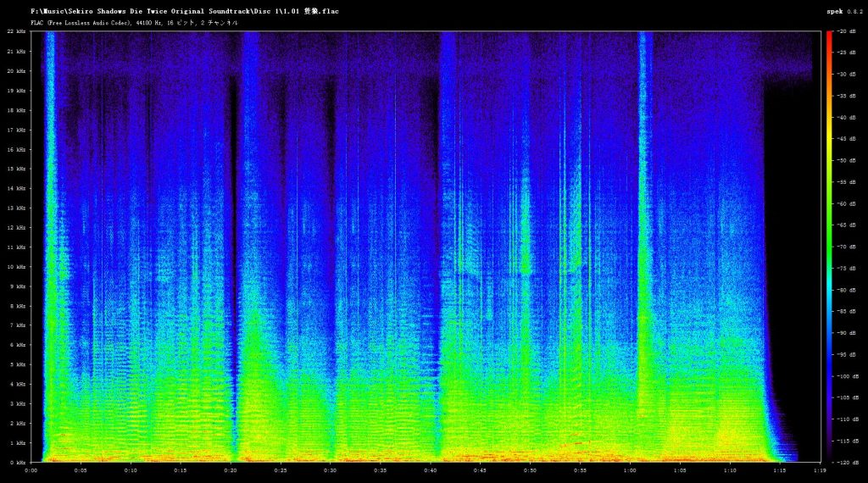The image size is (868, 483).
Task: Click the spek 0.8.2 version label
Action: click(843, 11)
